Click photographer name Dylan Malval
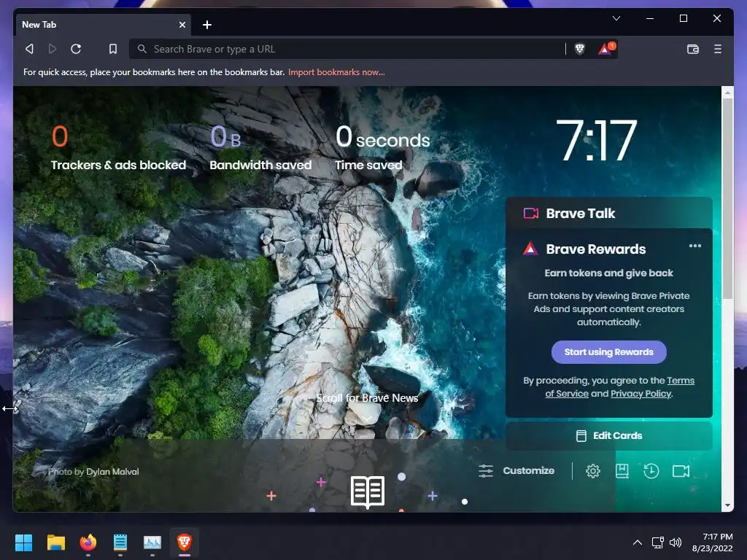This screenshot has height=560, width=747. pyautogui.click(x=112, y=472)
